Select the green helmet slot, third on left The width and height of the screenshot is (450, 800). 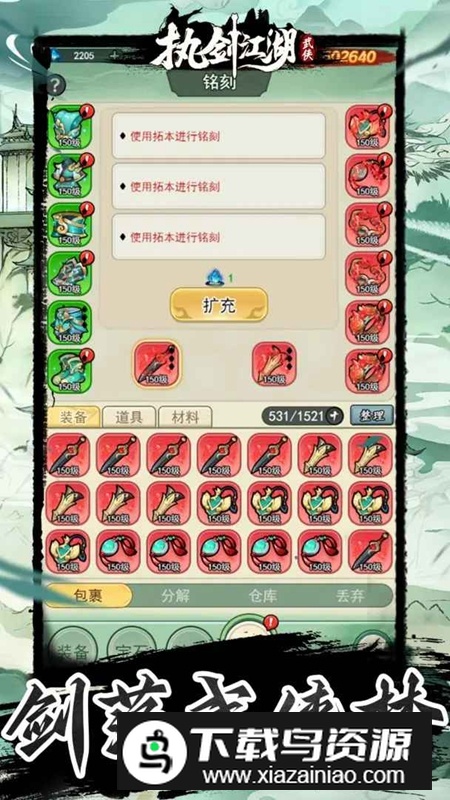tap(69, 225)
